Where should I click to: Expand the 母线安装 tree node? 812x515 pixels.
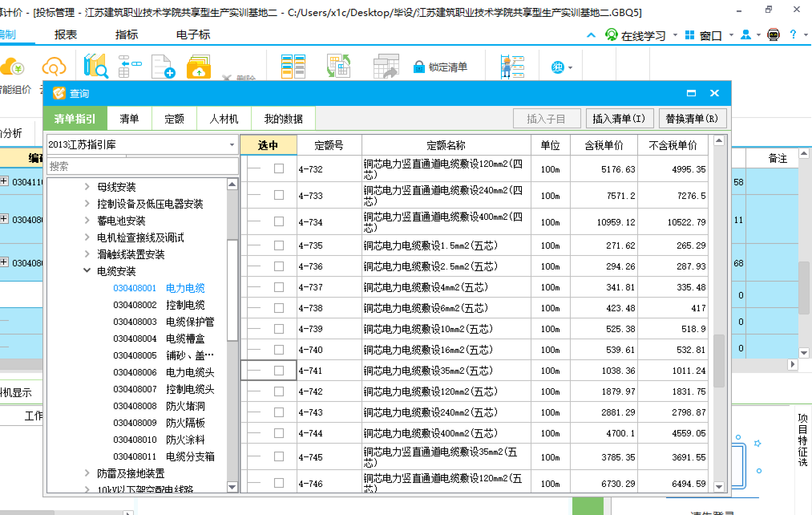87,187
